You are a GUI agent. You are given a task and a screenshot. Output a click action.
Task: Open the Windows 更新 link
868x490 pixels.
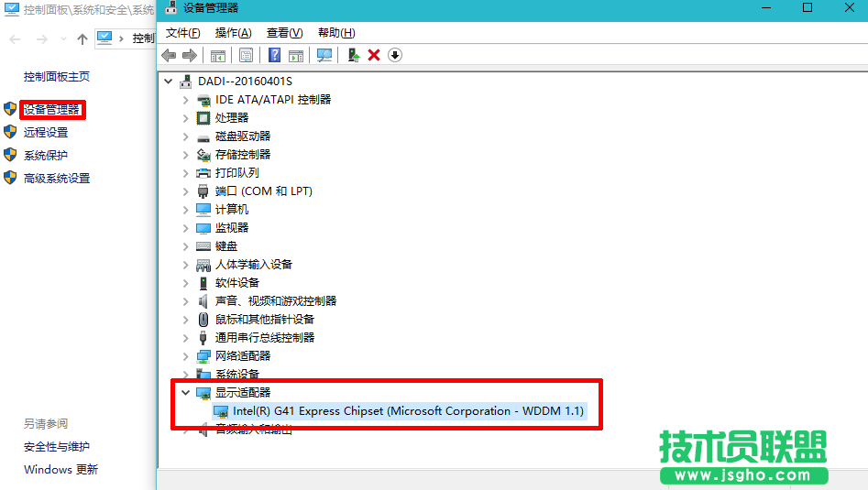point(60,470)
